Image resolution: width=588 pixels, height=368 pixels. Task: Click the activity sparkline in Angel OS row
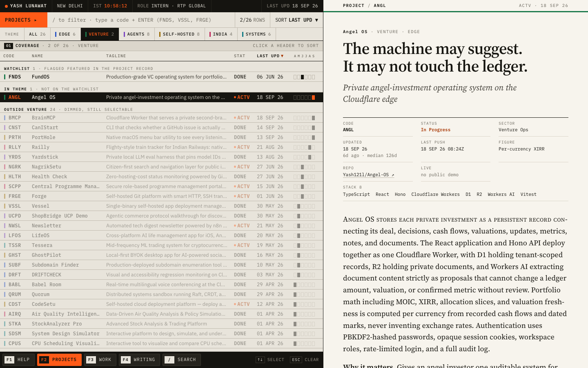(x=304, y=97)
